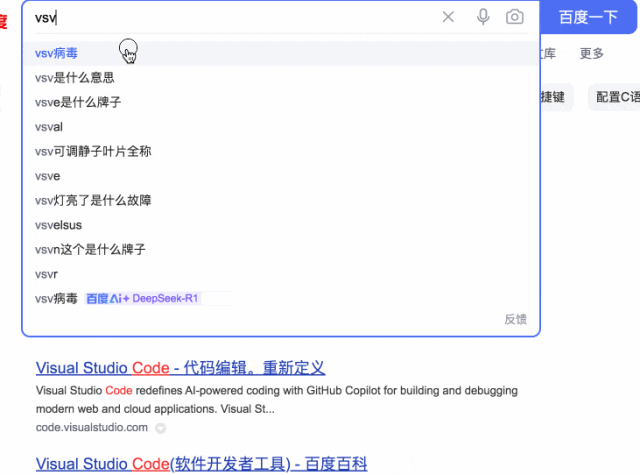Image resolution: width=640 pixels, height=475 pixels.
Task: Open vsv病毒 with 百度AI+ DeepSeek-R1
Action: click(282, 298)
